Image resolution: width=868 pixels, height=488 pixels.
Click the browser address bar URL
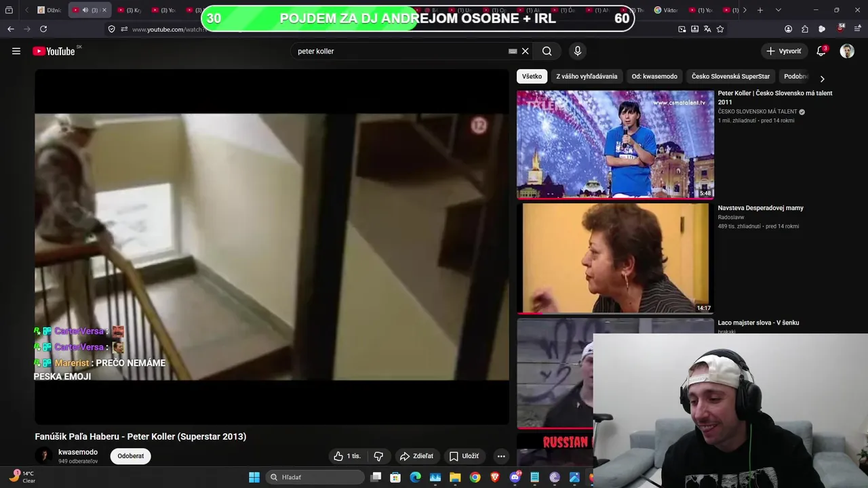pos(168,29)
